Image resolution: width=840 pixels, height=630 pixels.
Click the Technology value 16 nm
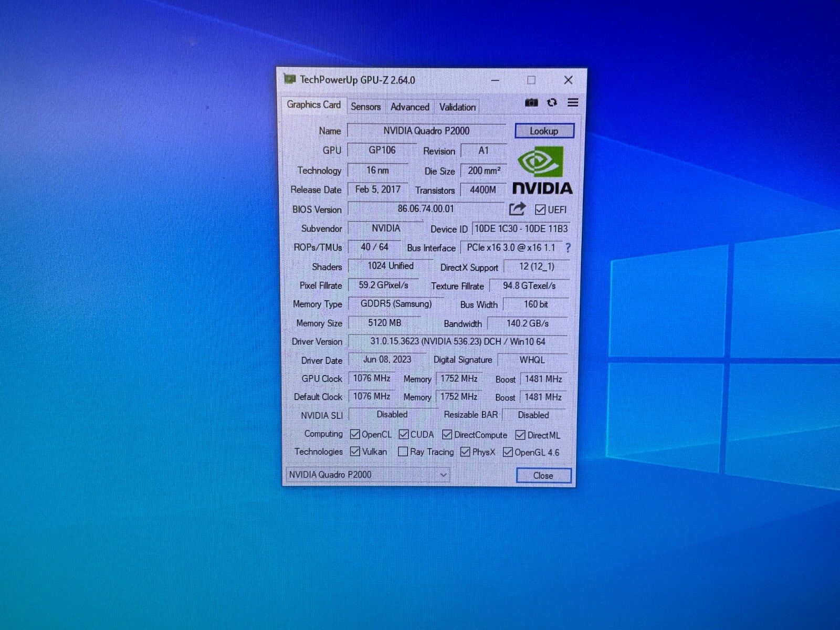pyautogui.click(x=377, y=170)
